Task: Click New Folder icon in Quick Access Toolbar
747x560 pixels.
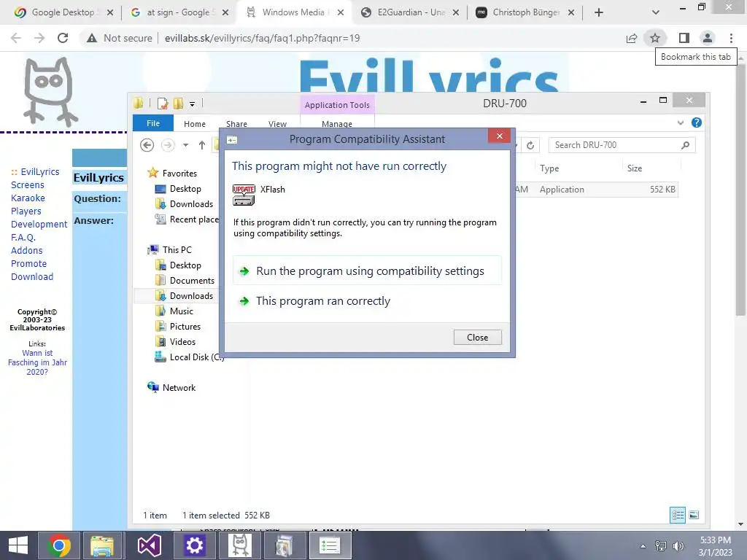Action: click(178, 104)
